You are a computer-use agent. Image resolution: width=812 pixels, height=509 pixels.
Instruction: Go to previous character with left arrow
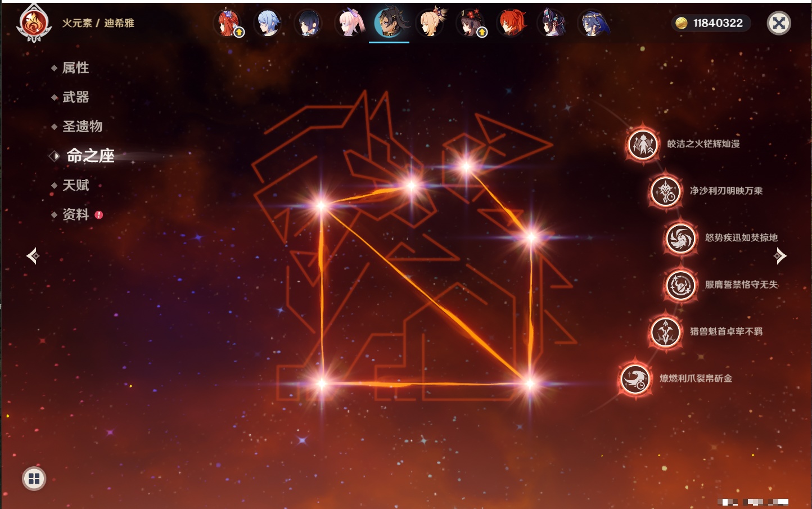33,256
